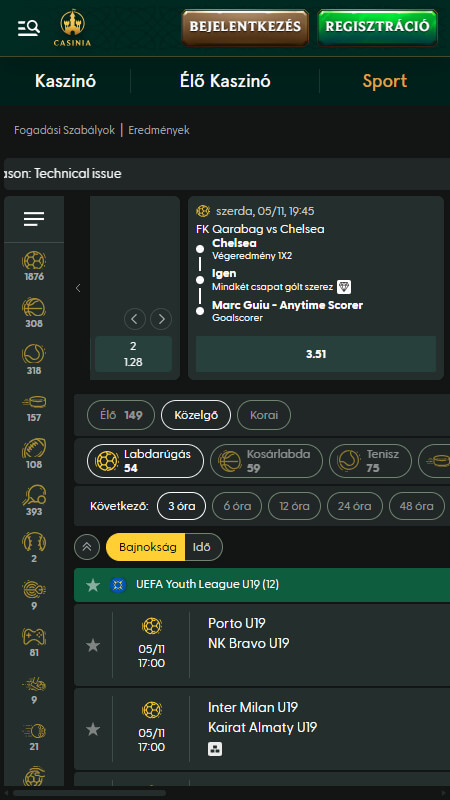Switch grouping to Idő

pos(204,547)
